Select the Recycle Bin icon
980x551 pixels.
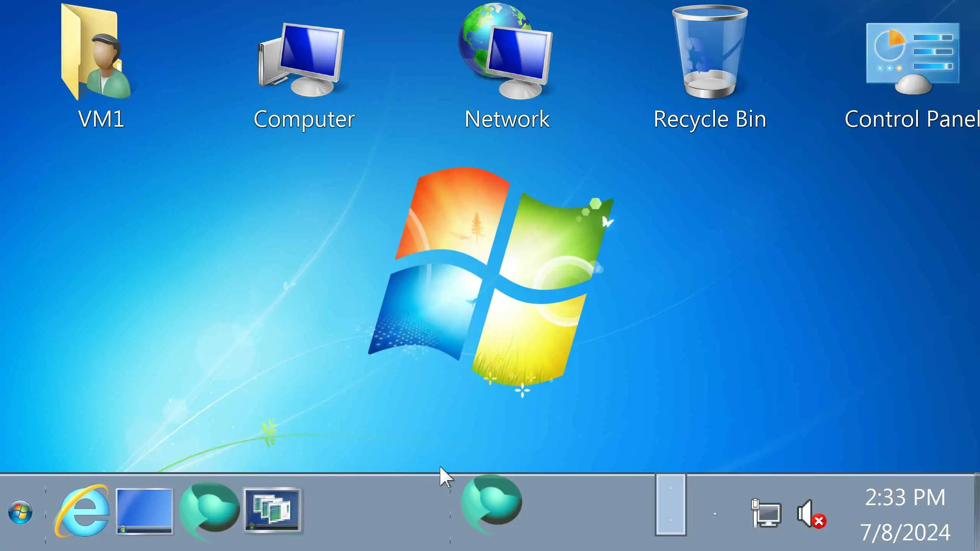(710, 53)
